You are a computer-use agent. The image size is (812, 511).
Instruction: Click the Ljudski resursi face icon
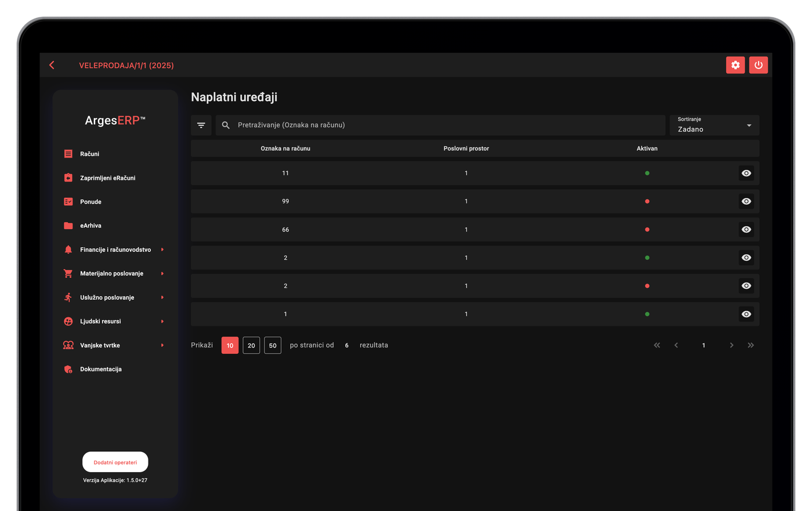click(68, 321)
